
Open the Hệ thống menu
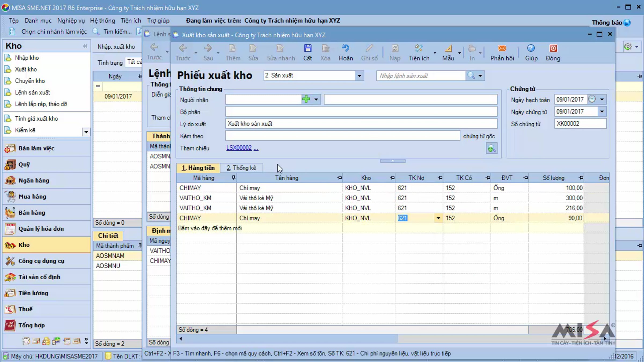[x=102, y=21]
